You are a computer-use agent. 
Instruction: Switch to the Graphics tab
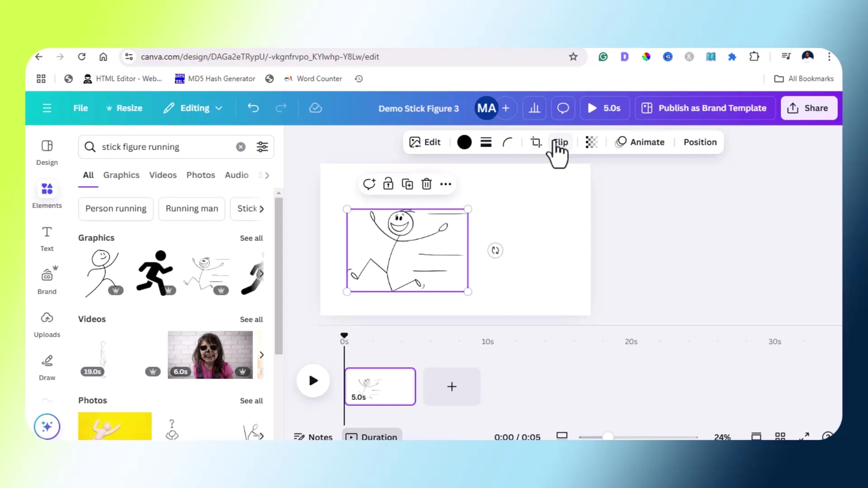tap(121, 175)
